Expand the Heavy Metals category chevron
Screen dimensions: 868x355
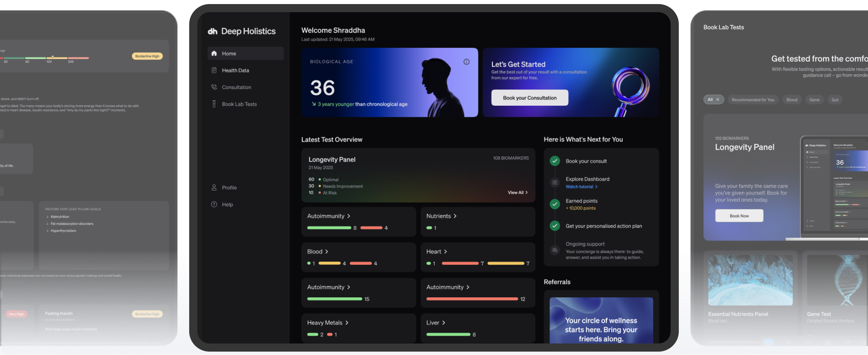pos(347,323)
